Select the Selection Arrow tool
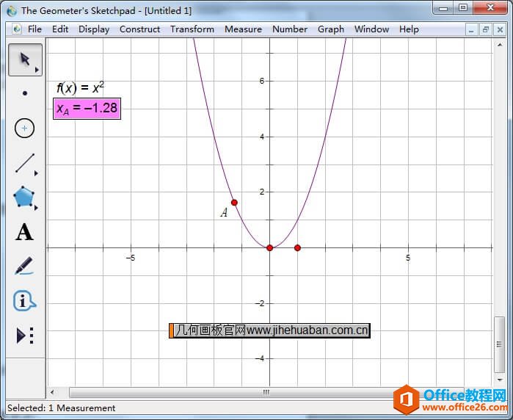This screenshot has height=420, width=513. pyautogui.click(x=25, y=59)
